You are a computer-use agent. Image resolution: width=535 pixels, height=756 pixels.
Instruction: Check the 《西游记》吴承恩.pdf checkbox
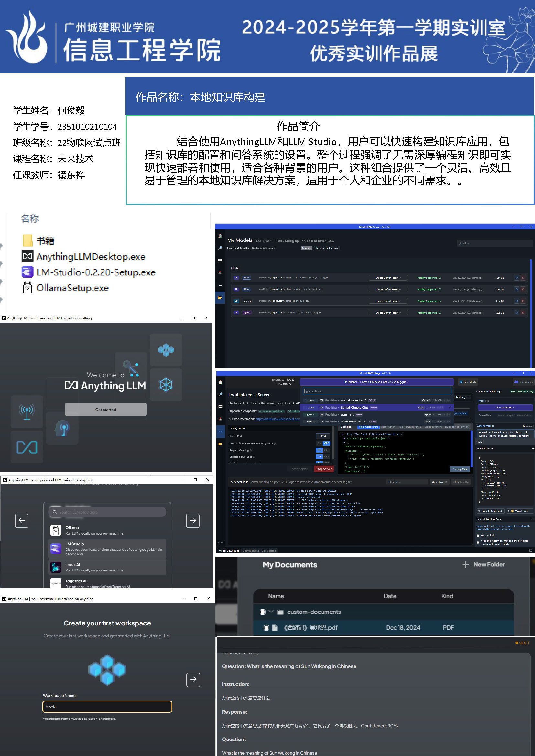pos(266,628)
